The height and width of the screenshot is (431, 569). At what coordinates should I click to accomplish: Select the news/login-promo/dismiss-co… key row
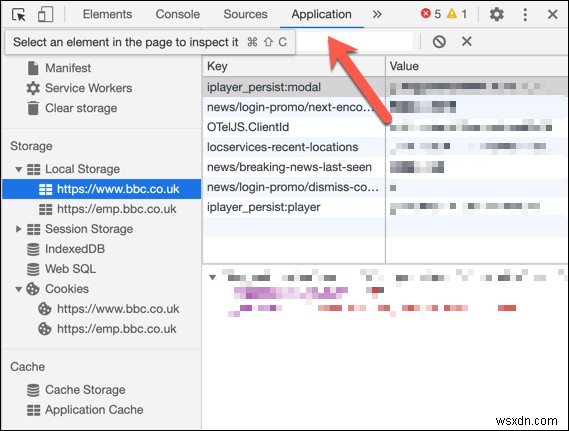click(x=385, y=187)
